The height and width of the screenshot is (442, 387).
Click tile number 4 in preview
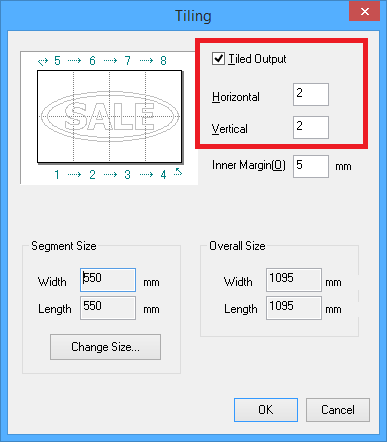163,174
